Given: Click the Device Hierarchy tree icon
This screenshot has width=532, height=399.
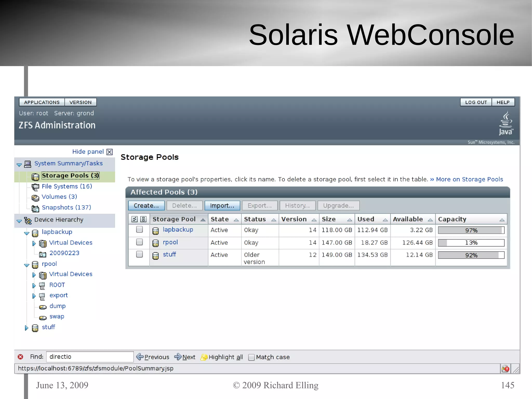Looking at the screenshot, I should 28,220.
